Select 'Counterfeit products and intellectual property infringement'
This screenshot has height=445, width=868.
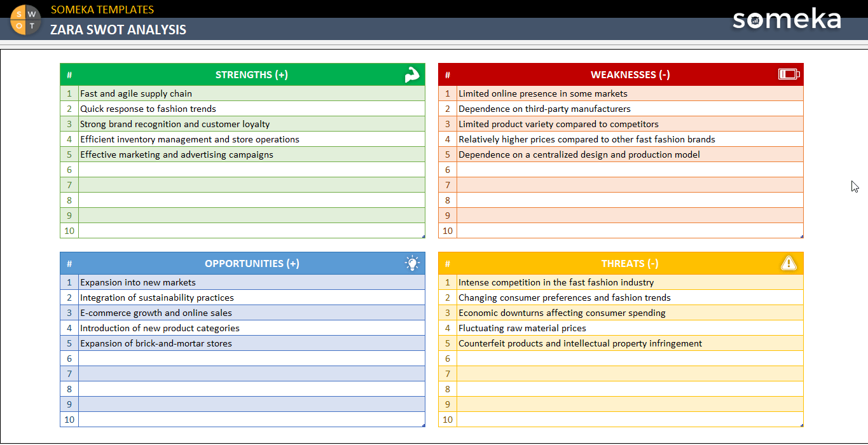(630, 343)
